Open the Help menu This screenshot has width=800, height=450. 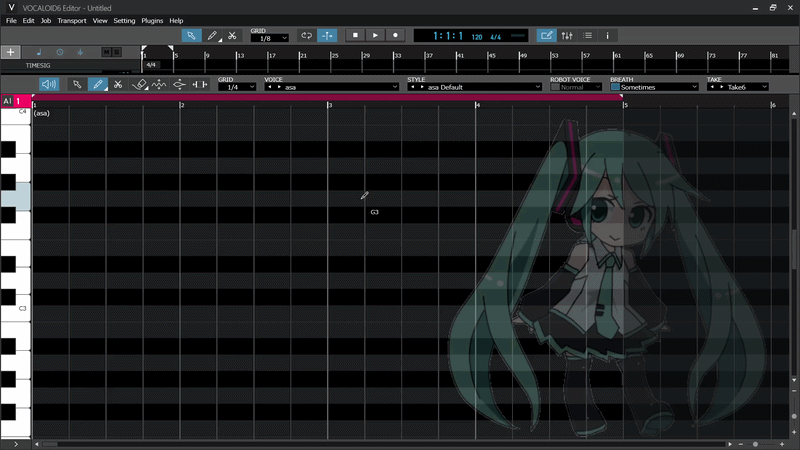click(x=176, y=20)
